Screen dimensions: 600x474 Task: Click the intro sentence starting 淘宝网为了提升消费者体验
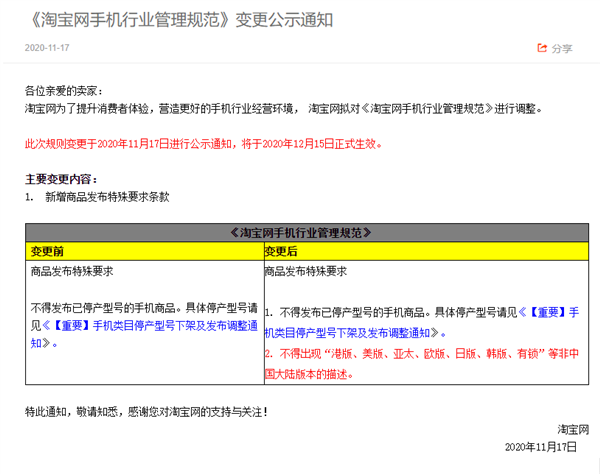click(x=284, y=109)
